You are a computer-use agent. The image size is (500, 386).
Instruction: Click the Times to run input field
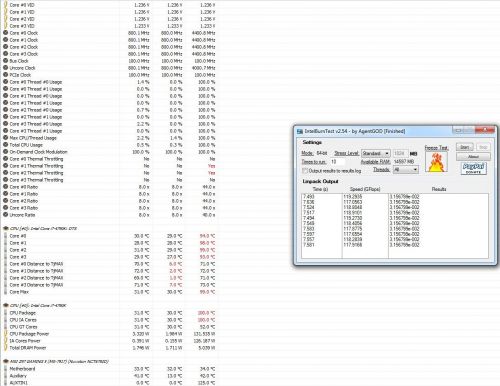tap(337, 162)
